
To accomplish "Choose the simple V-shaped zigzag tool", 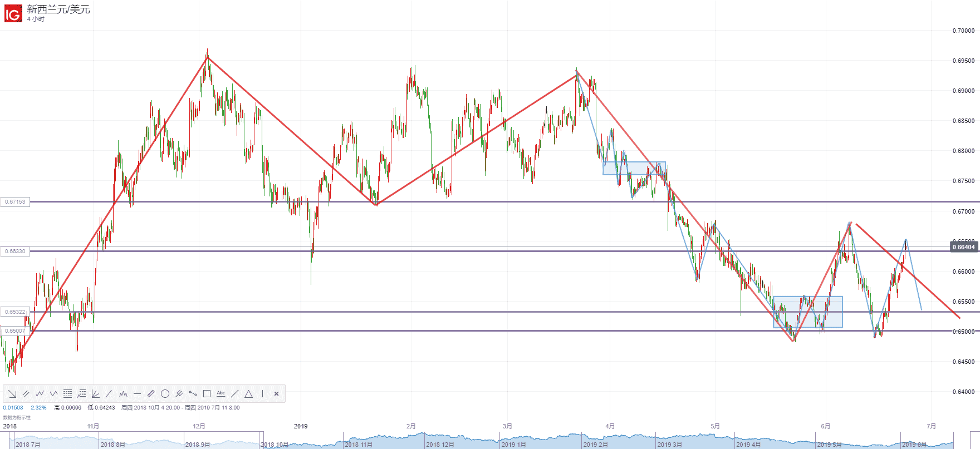I will tap(54, 394).
